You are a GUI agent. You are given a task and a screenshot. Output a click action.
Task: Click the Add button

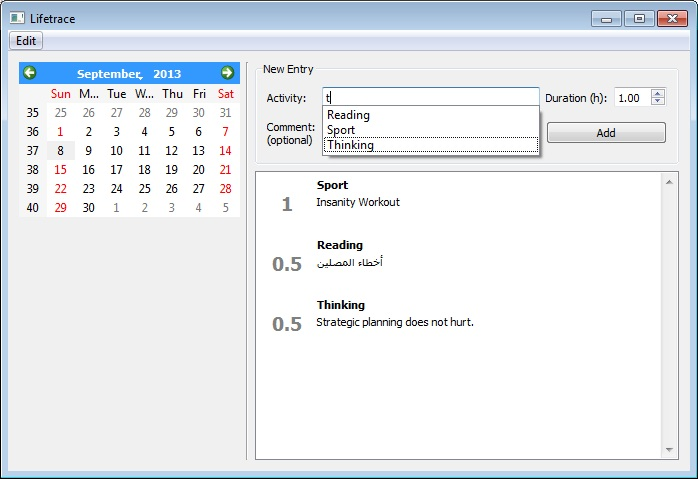click(606, 133)
